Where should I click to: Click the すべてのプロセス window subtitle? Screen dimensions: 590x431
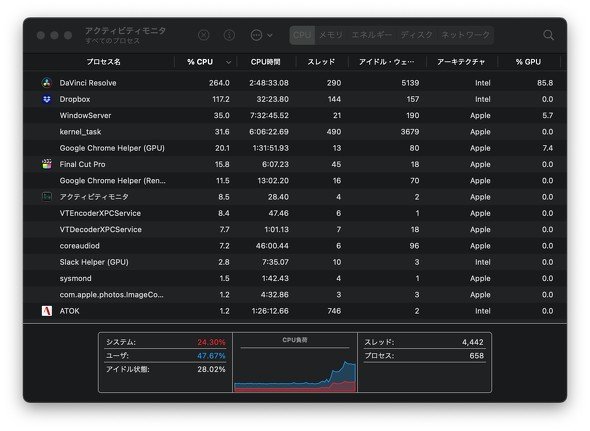click(113, 41)
